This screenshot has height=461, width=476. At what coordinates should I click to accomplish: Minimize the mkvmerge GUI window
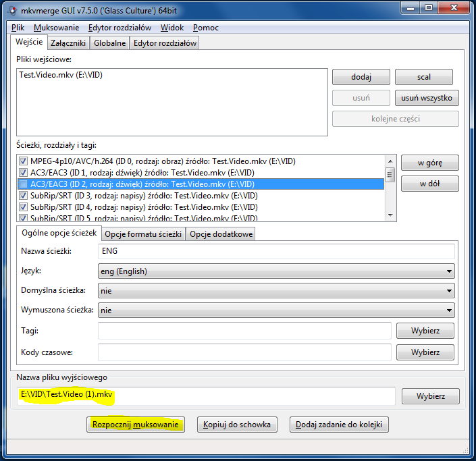411,8
